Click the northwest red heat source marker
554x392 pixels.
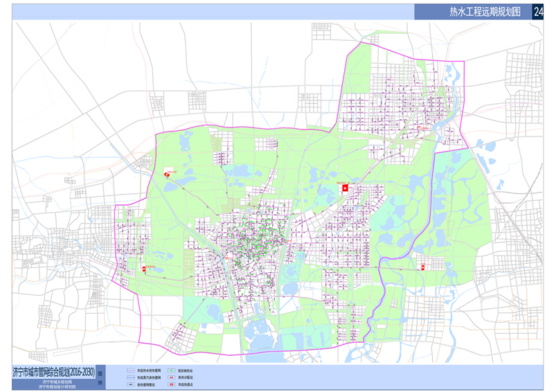(x=167, y=175)
